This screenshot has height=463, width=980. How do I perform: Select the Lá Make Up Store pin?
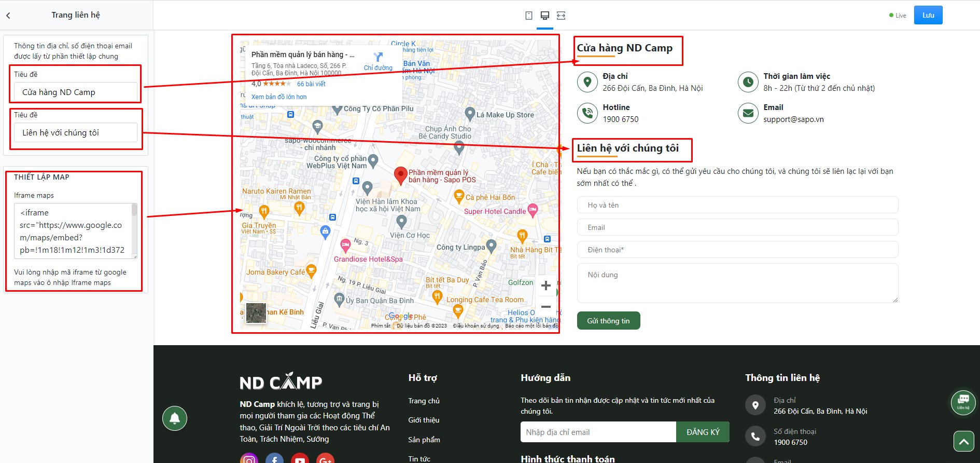[470, 114]
